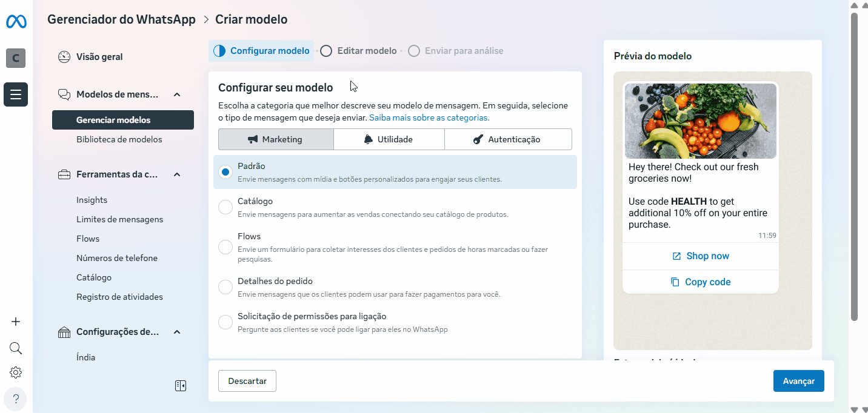The height and width of the screenshot is (413, 868).
Task: Select the Flows radio option
Action: (225, 247)
